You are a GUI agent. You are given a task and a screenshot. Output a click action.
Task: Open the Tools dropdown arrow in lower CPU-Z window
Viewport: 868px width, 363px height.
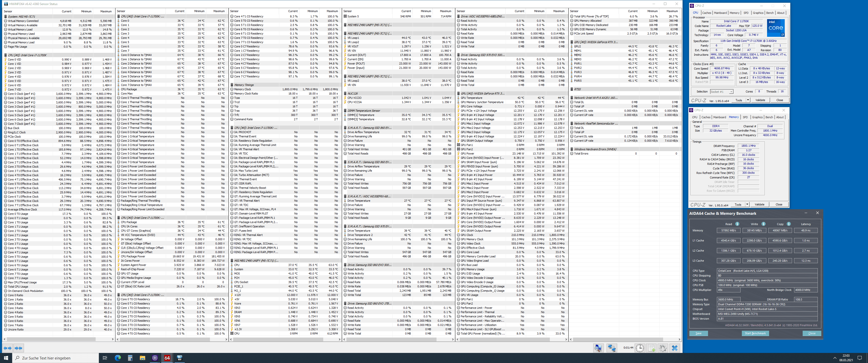point(747,204)
